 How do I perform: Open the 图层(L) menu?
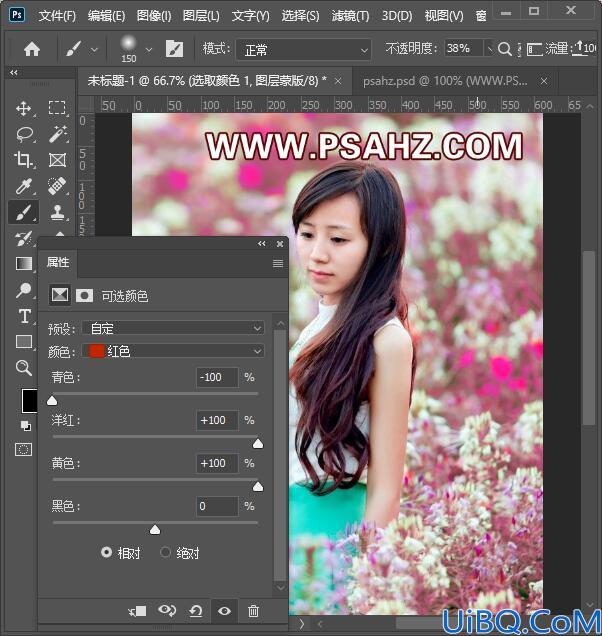pos(201,16)
